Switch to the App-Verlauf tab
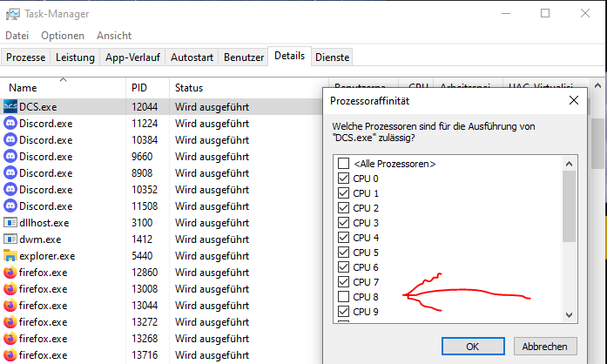 (132, 57)
